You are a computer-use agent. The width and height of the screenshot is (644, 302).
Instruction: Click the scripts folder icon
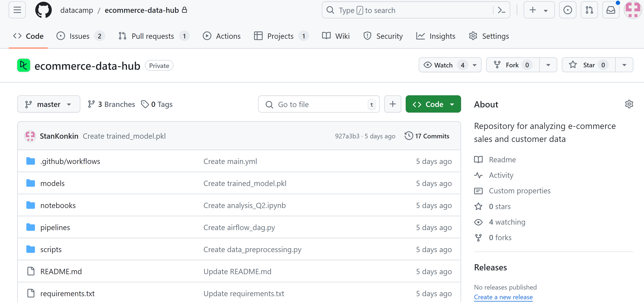(x=30, y=249)
